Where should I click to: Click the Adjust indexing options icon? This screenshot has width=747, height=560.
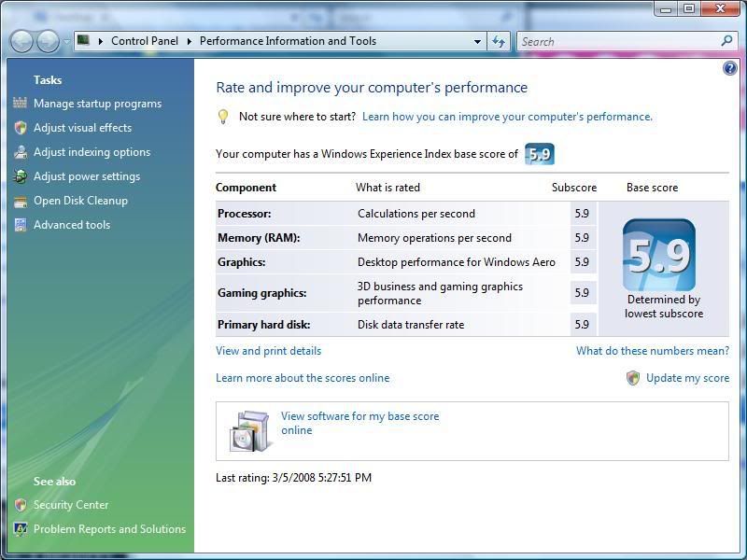point(20,152)
